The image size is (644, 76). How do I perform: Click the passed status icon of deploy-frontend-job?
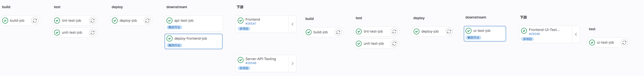coord(169,39)
